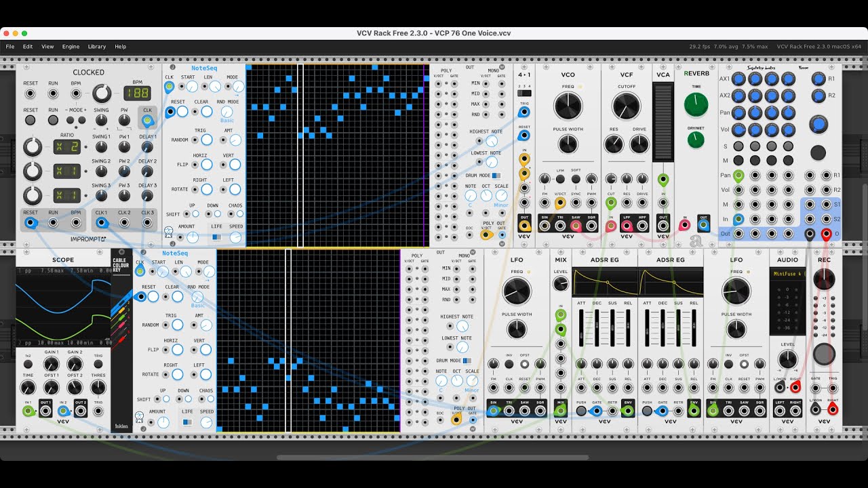Open the Library menu
Screen dimensions: 868x488
click(97, 47)
